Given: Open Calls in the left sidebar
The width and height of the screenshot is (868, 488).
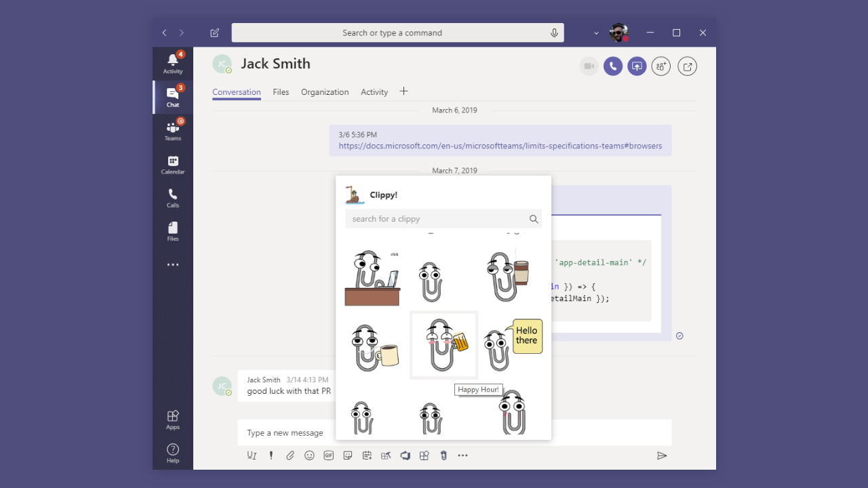Looking at the screenshot, I should pyautogui.click(x=173, y=197).
